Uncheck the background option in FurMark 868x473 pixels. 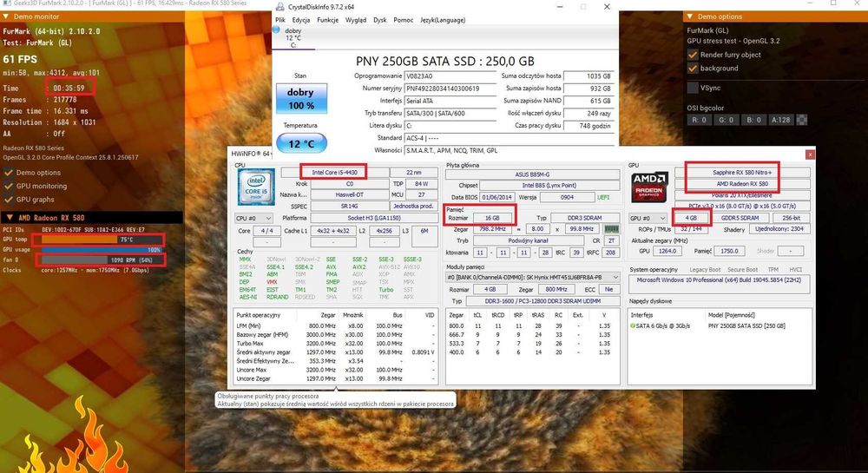(693, 68)
